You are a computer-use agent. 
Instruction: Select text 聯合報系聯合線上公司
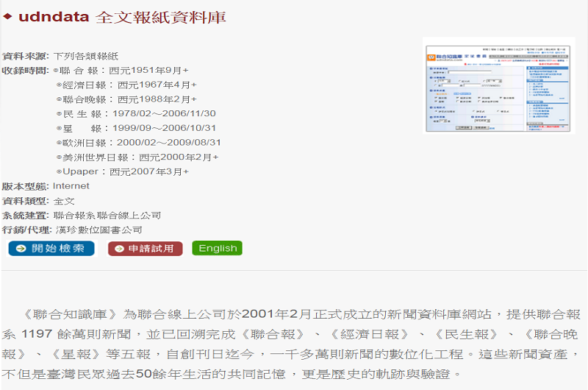pos(107,216)
